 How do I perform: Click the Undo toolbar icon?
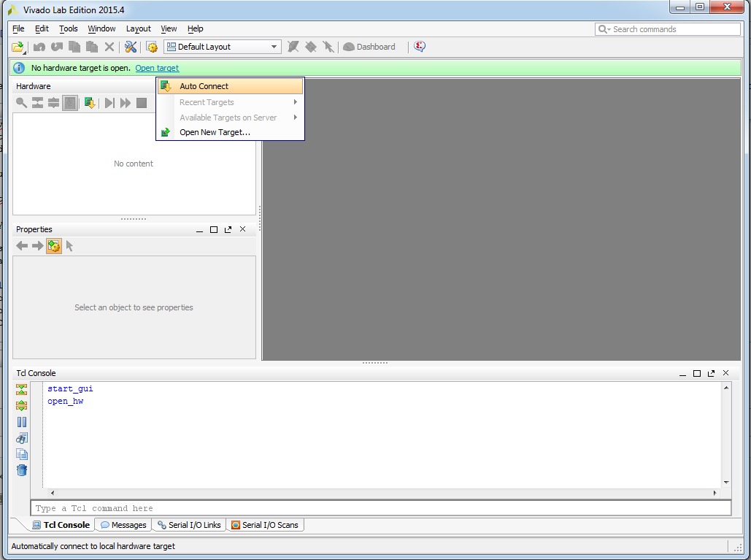click(x=39, y=47)
